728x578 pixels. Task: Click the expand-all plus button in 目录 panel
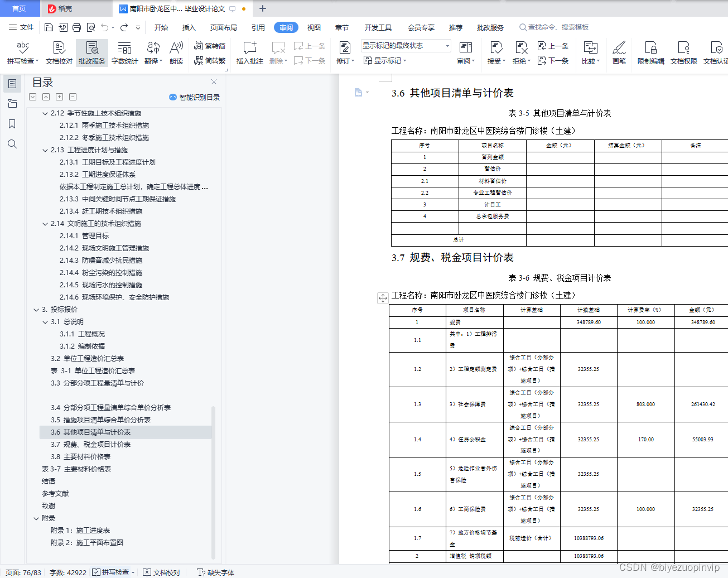click(59, 97)
